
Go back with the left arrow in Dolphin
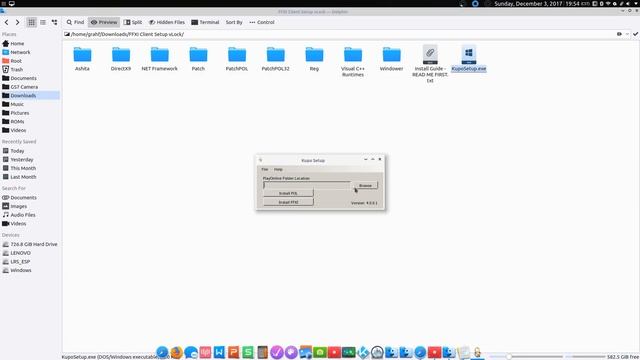[x=7, y=22]
